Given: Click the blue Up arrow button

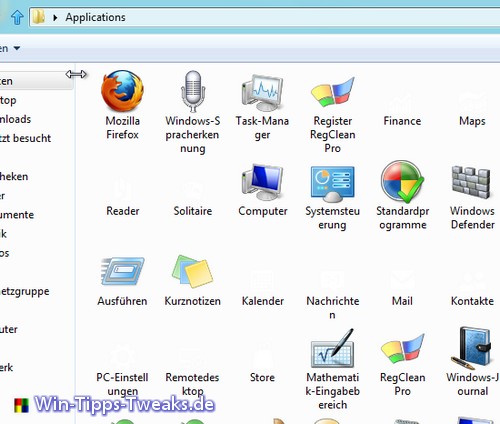Looking at the screenshot, I should 17,17.
